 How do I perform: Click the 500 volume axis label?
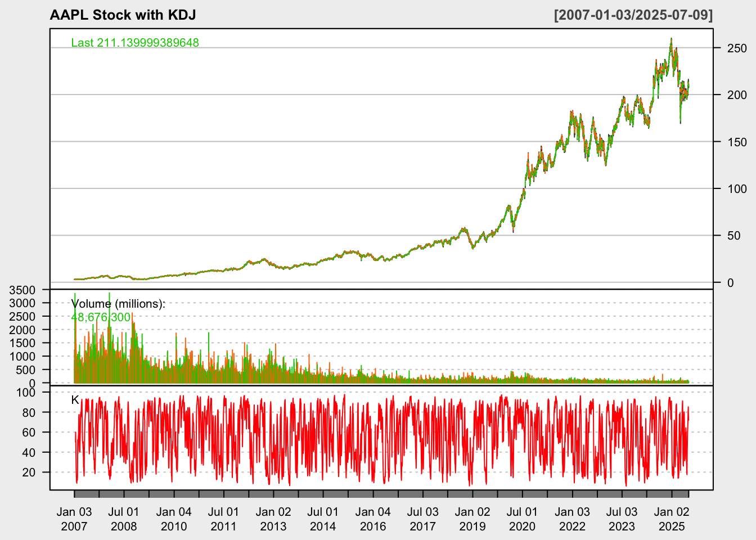[25, 370]
